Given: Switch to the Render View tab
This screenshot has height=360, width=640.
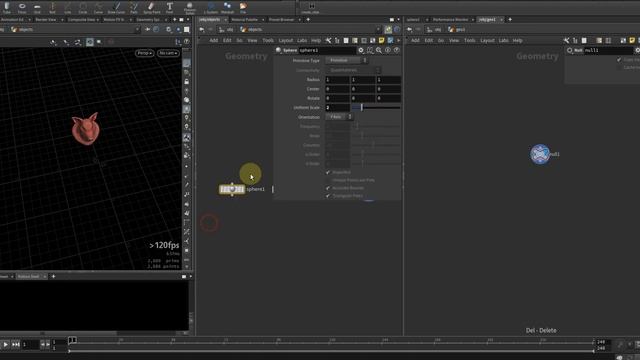Looking at the screenshot, I should pos(46,20).
